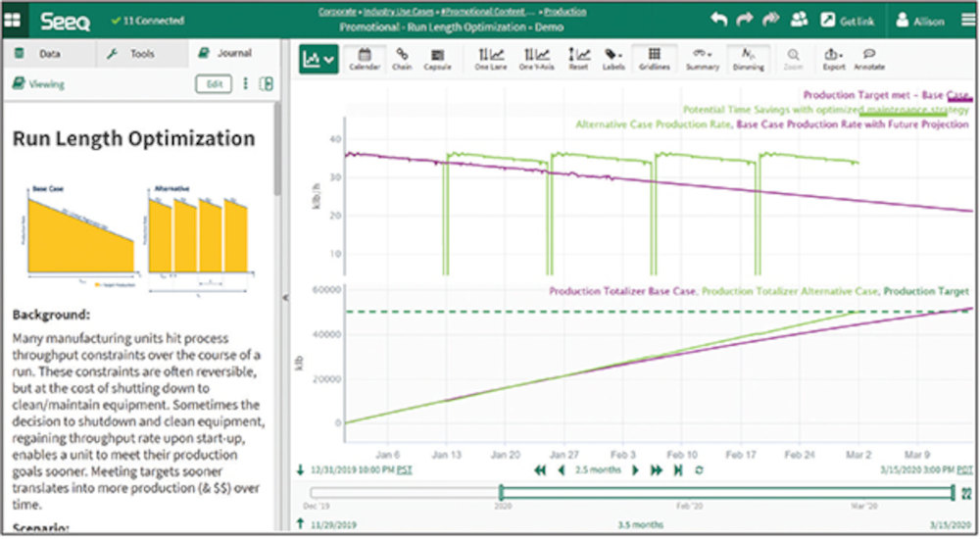Click investigate range left slider handle
This screenshot has height=539, width=980.
[501, 493]
